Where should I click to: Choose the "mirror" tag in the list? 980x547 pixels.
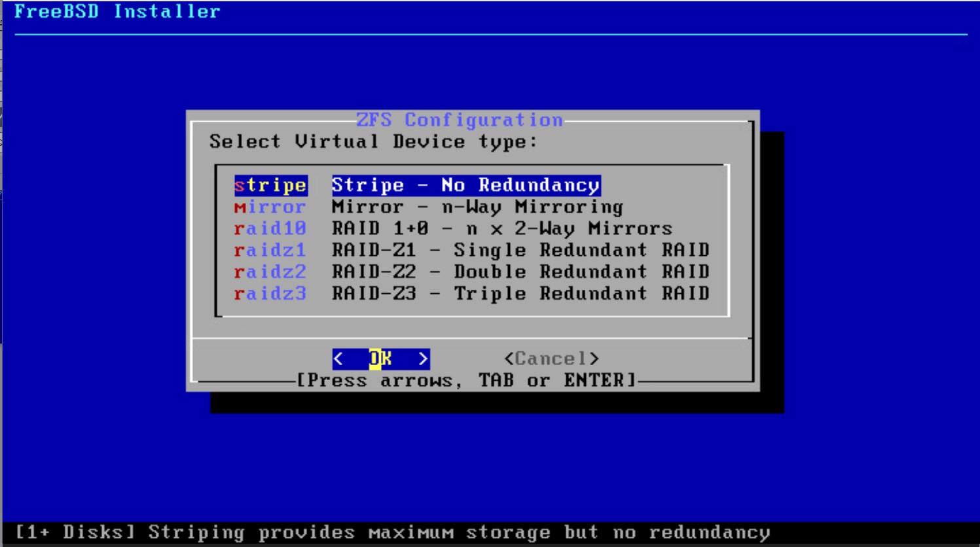coord(270,207)
